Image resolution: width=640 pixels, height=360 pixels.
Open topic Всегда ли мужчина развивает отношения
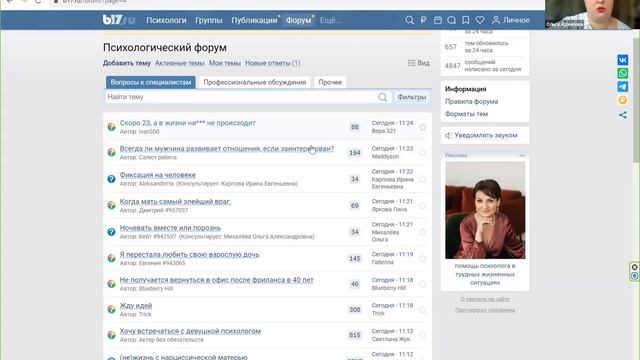pyautogui.click(x=227, y=149)
